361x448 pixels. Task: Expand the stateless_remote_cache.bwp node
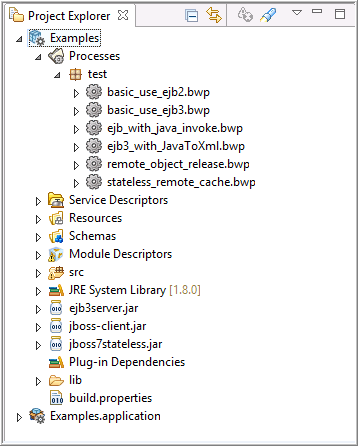(x=76, y=183)
